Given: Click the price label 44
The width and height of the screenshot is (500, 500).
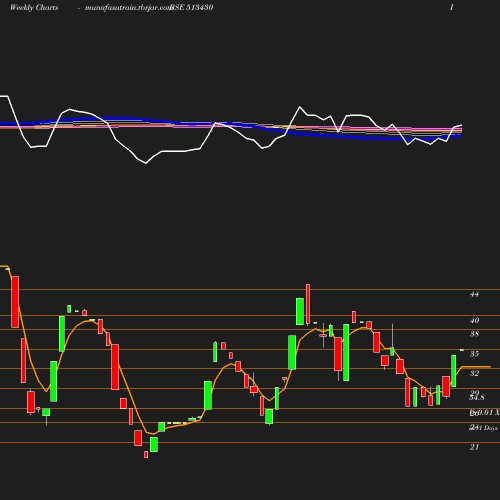Looking at the screenshot, I should pyautogui.click(x=474, y=294).
